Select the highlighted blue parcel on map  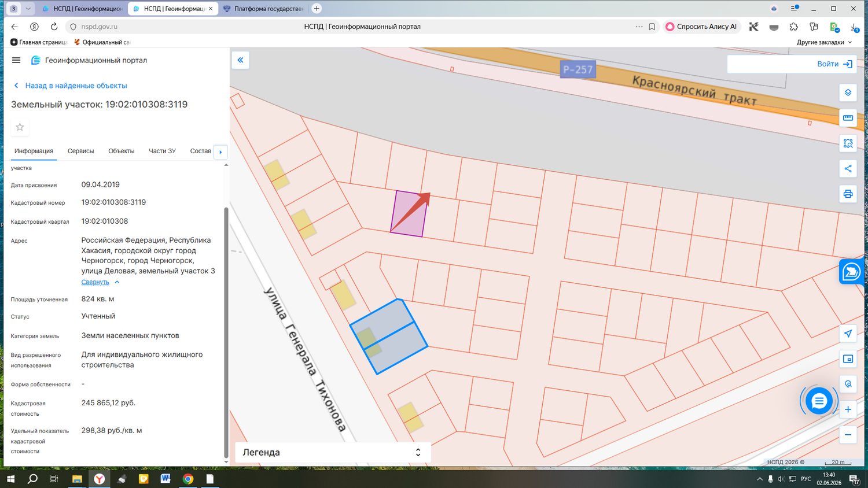388,337
